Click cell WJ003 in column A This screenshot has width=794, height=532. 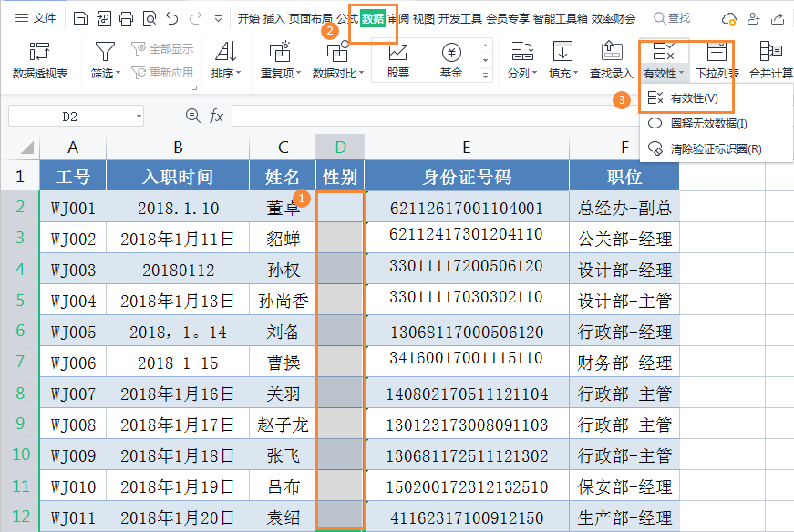tap(73, 270)
